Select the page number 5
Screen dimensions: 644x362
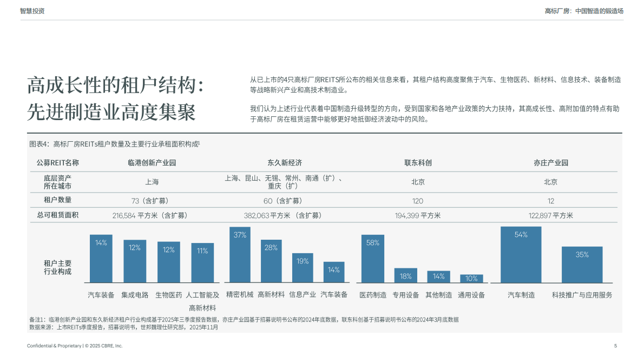coord(614,346)
